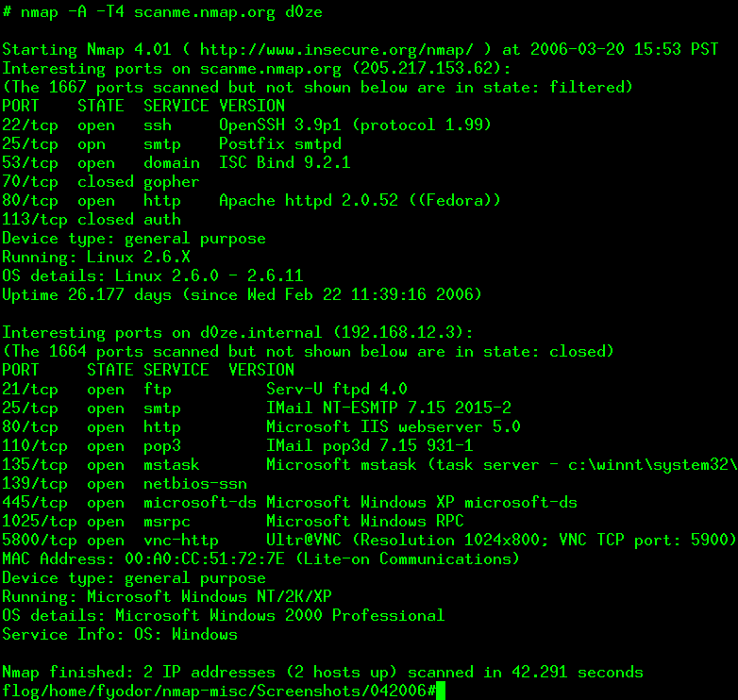The height and width of the screenshot is (700, 738).
Task: Click the d0ze.internal hostname text
Action: pyautogui.click(x=261, y=333)
